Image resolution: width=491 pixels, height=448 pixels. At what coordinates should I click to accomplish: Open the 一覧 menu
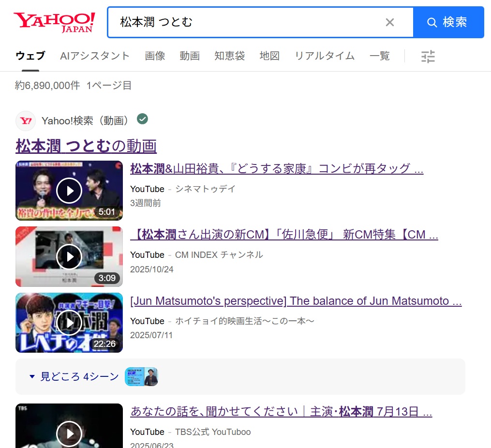tap(379, 56)
